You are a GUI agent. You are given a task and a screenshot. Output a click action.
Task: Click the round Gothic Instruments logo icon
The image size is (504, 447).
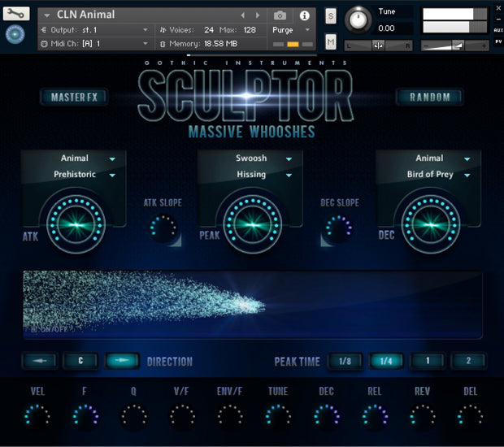tap(15, 34)
